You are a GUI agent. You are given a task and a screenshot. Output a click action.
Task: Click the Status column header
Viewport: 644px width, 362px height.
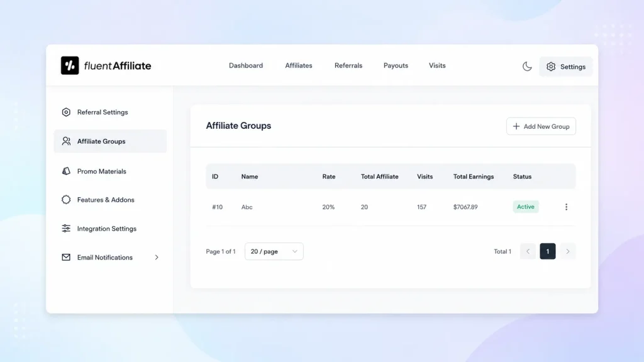[x=522, y=177]
